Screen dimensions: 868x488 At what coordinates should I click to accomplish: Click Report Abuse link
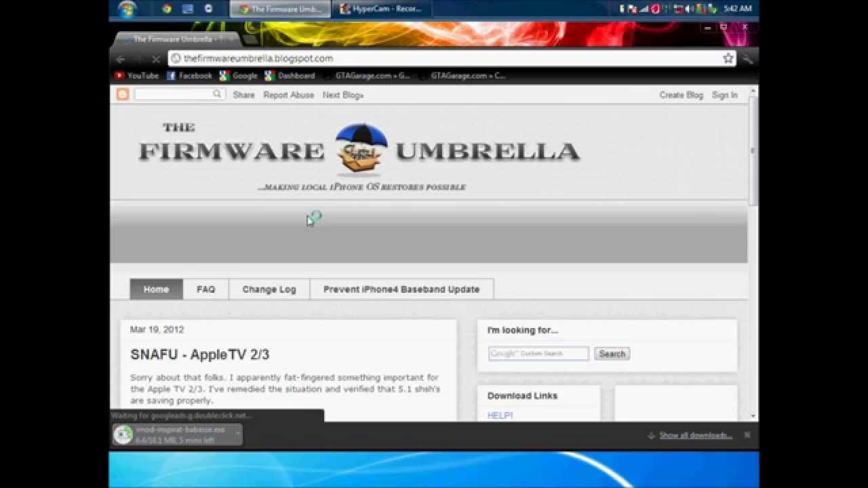[289, 95]
